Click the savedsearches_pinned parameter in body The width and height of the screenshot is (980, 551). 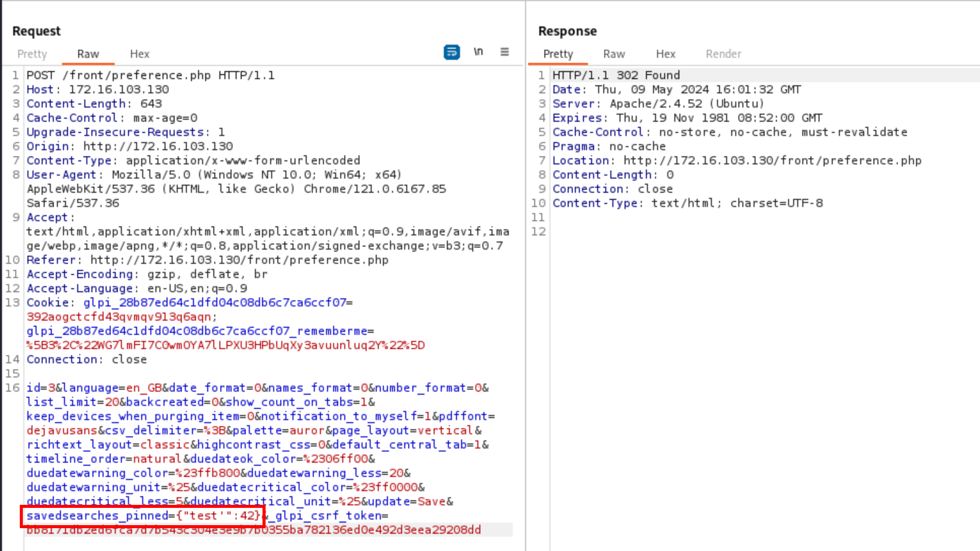tap(143, 515)
